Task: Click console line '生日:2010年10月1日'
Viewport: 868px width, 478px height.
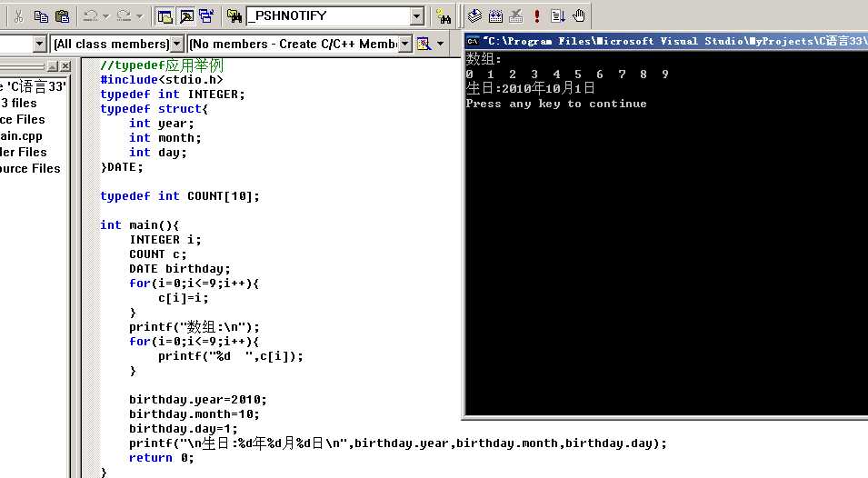Action: click(530, 88)
